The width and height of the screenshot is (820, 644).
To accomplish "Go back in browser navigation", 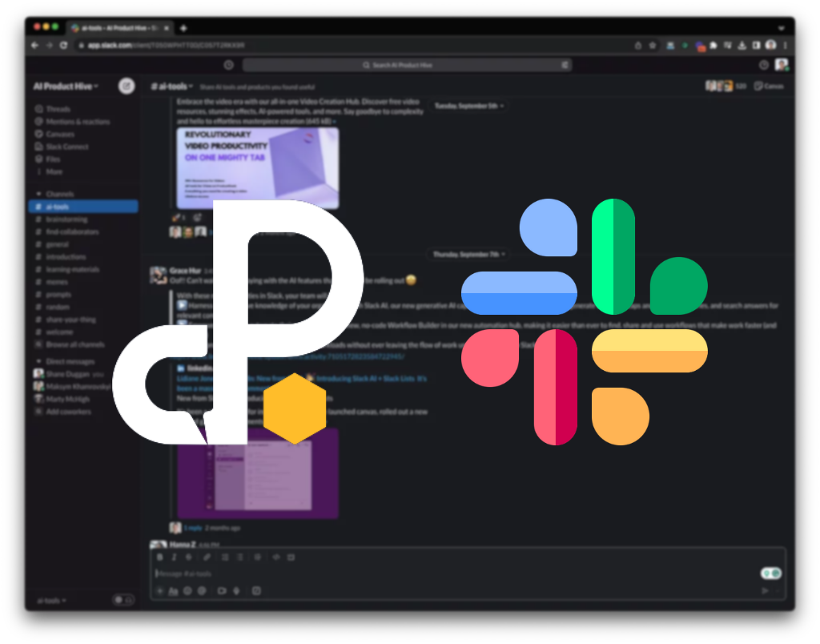I will pyautogui.click(x=34, y=46).
